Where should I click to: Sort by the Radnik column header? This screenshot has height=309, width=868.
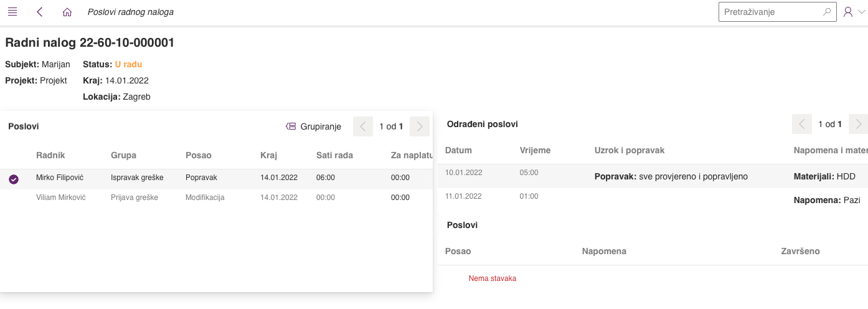coord(50,155)
